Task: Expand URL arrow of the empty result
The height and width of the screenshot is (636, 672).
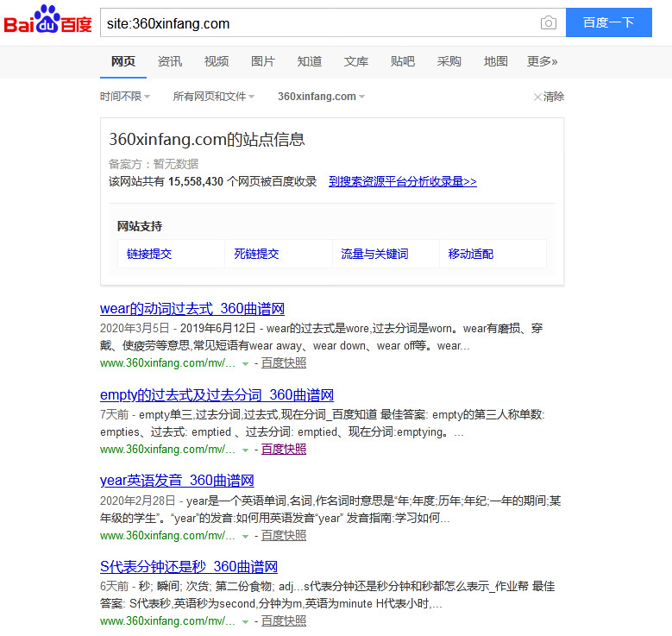Action: pos(245,450)
